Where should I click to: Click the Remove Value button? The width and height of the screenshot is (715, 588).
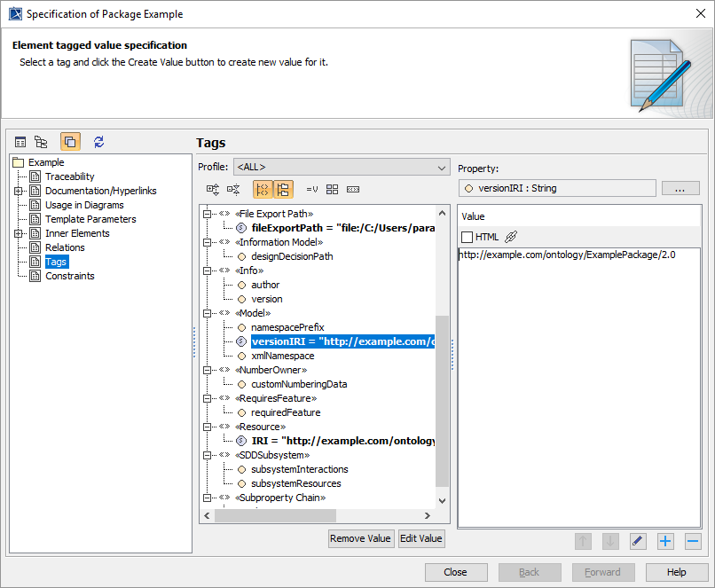coord(360,538)
